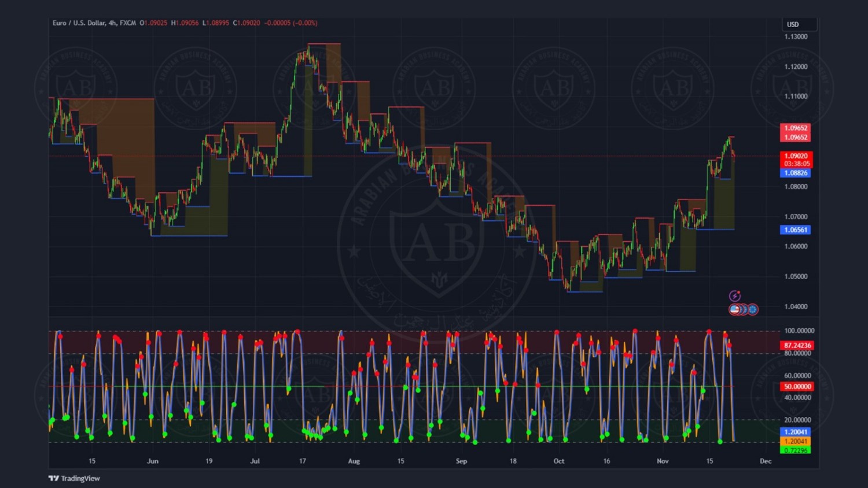The height and width of the screenshot is (488, 868).
Task: Click the change value -0.00005 (-0.00%)
Action: pyautogui.click(x=290, y=23)
